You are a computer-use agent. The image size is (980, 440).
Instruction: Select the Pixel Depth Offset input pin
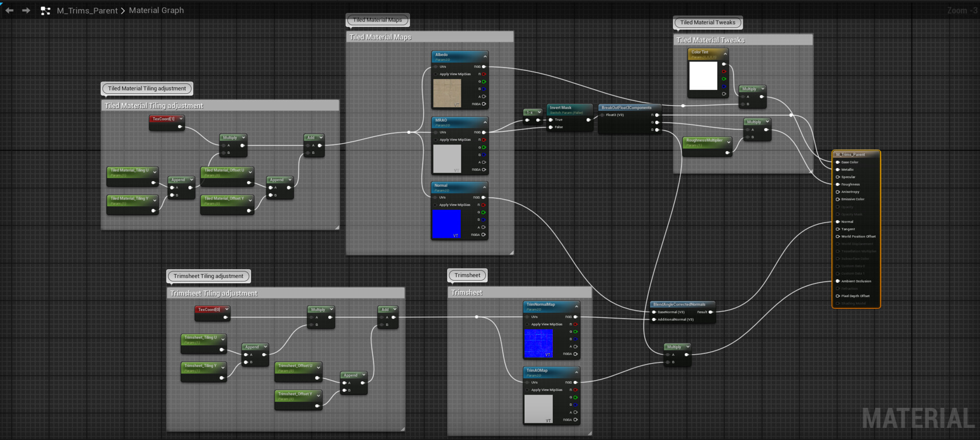pos(838,296)
